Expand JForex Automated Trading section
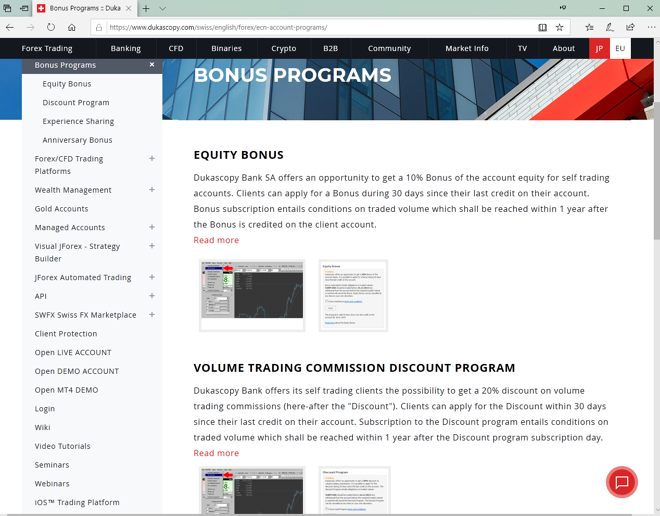 click(152, 277)
